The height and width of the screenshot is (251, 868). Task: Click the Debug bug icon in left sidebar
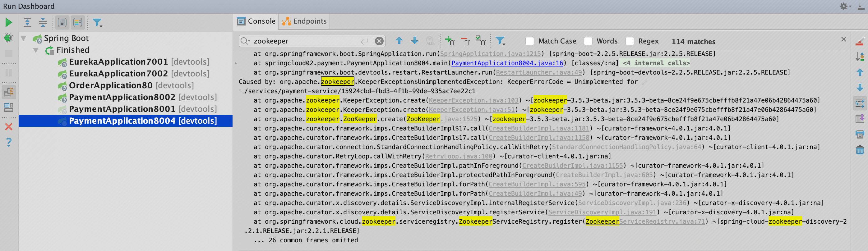pyautogui.click(x=8, y=38)
